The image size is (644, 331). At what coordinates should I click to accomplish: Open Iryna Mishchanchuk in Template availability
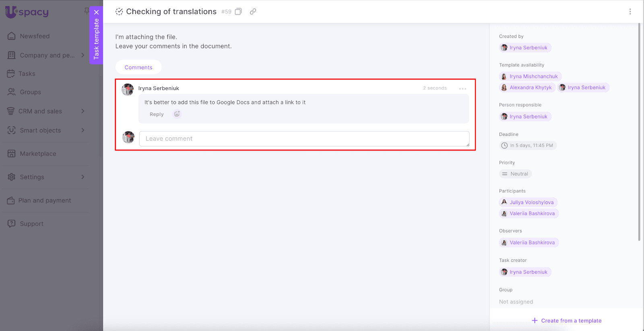530,76
